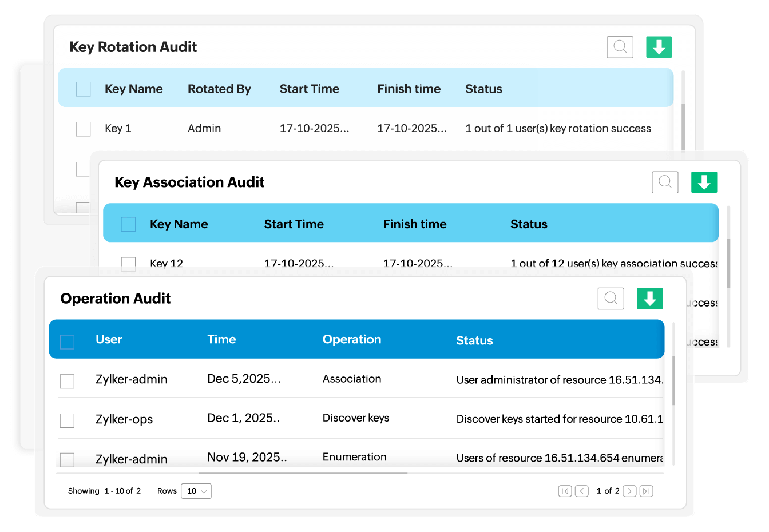769x532 pixels.
Task: Select all rows in Key Rotation Audit
Action: [x=84, y=89]
